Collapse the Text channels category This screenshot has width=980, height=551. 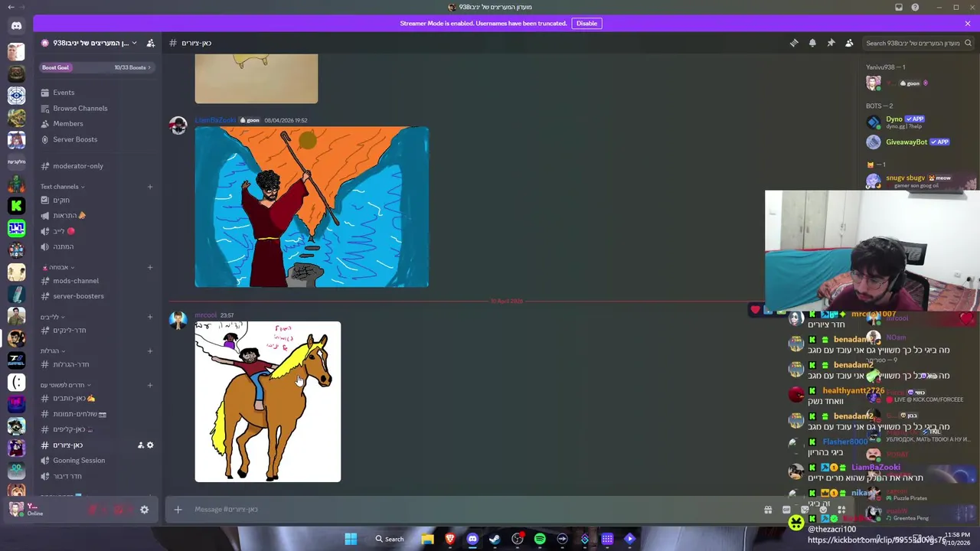click(x=62, y=187)
